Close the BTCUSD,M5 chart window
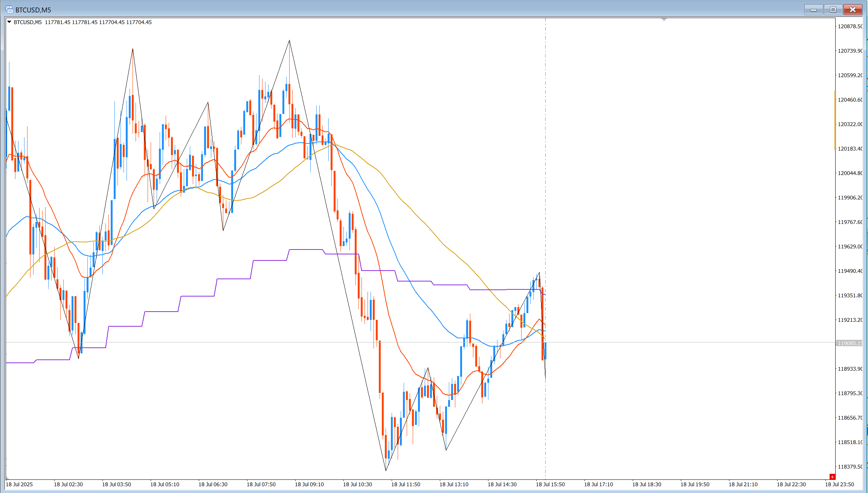 pos(853,9)
